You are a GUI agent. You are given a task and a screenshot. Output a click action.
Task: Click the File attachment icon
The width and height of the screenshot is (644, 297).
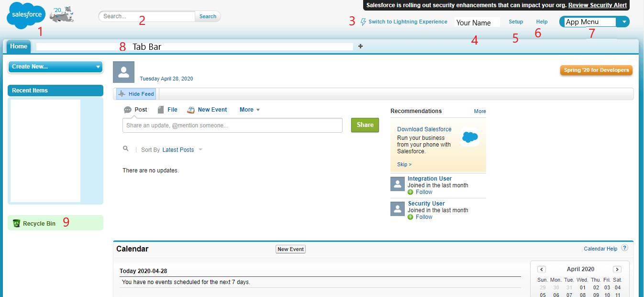[x=161, y=109]
